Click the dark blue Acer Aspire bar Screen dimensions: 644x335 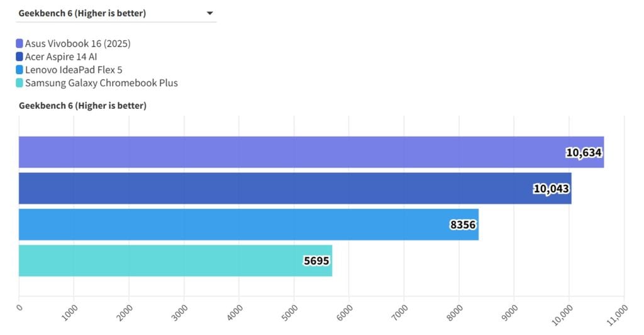tap(295, 189)
